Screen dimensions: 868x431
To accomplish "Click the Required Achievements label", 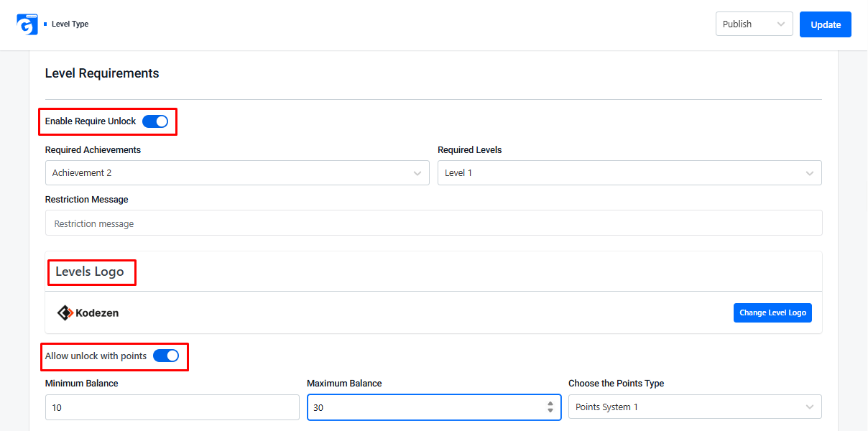I will pyautogui.click(x=93, y=150).
